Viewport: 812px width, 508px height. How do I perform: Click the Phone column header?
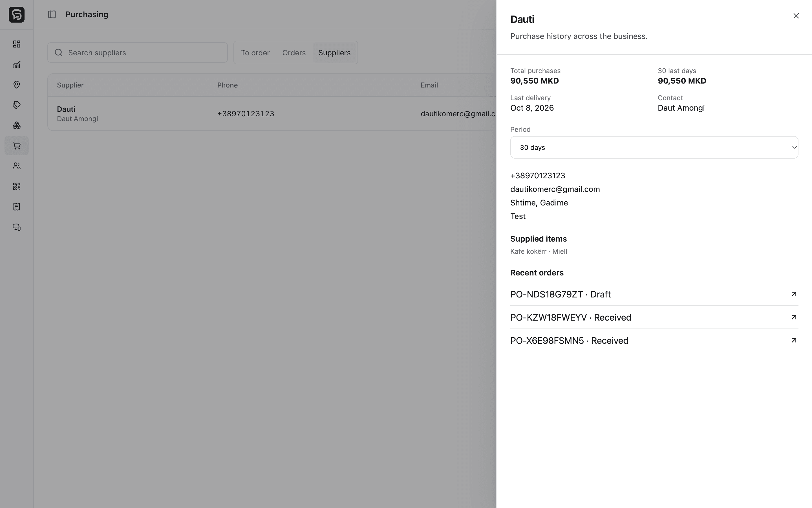point(227,85)
